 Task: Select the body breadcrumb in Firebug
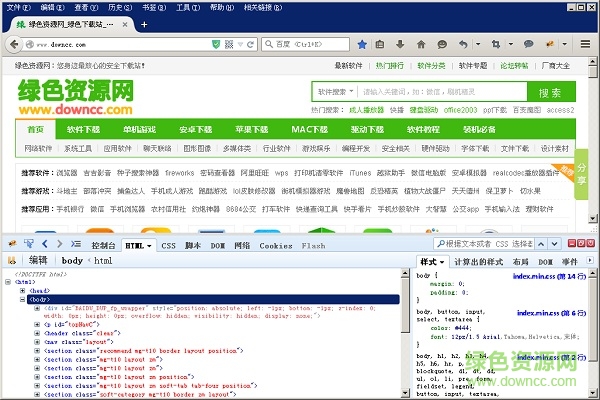72,261
